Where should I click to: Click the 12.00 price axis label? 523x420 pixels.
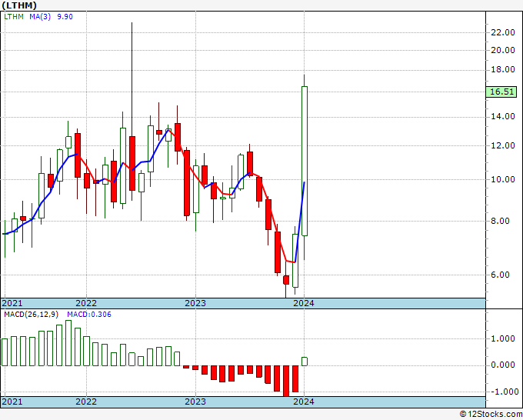(503, 145)
